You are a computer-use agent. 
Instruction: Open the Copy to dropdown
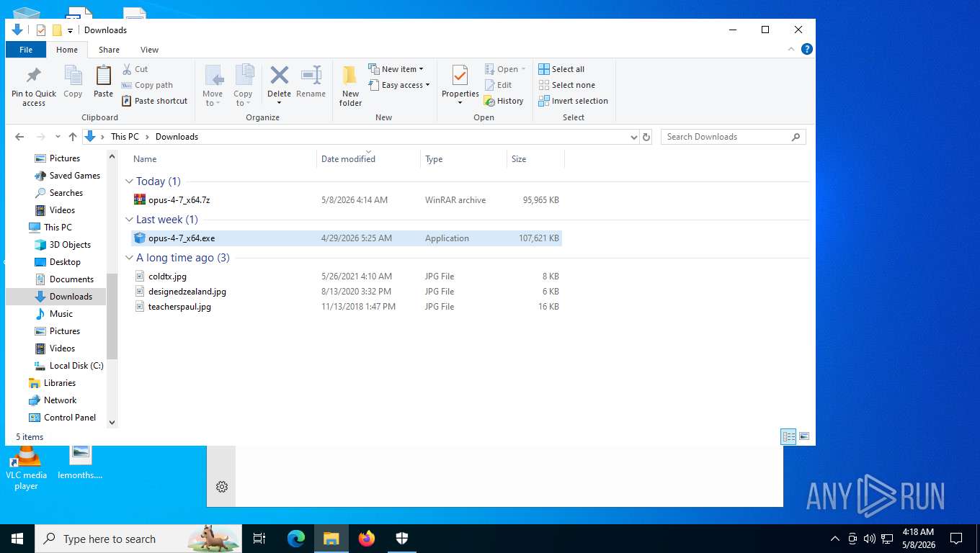click(244, 86)
